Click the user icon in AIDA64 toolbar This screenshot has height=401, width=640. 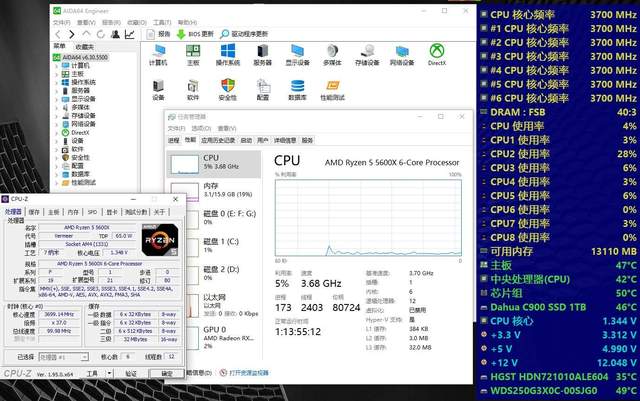click(x=116, y=34)
